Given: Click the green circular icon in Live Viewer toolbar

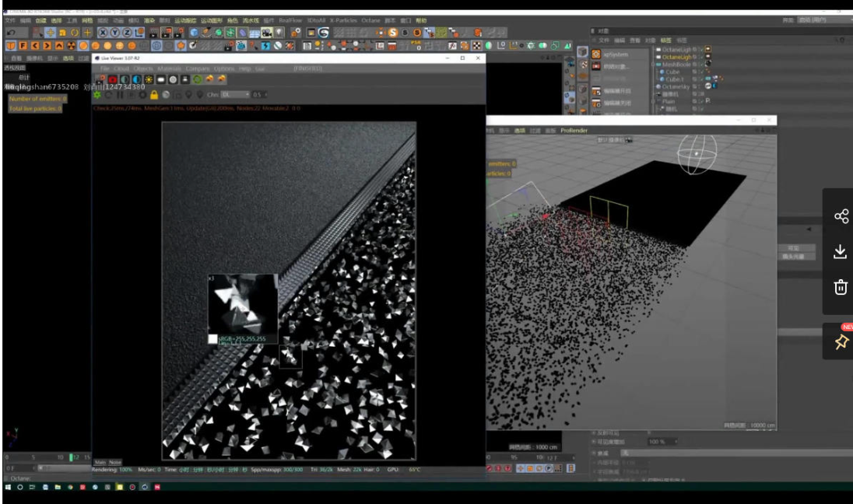Looking at the screenshot, I should click(x=197, y=79).
